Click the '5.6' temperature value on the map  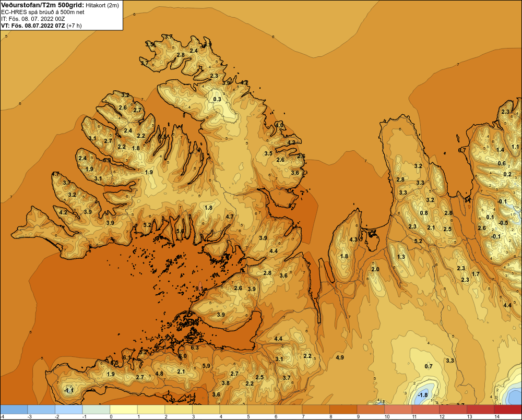click(180, 231)
